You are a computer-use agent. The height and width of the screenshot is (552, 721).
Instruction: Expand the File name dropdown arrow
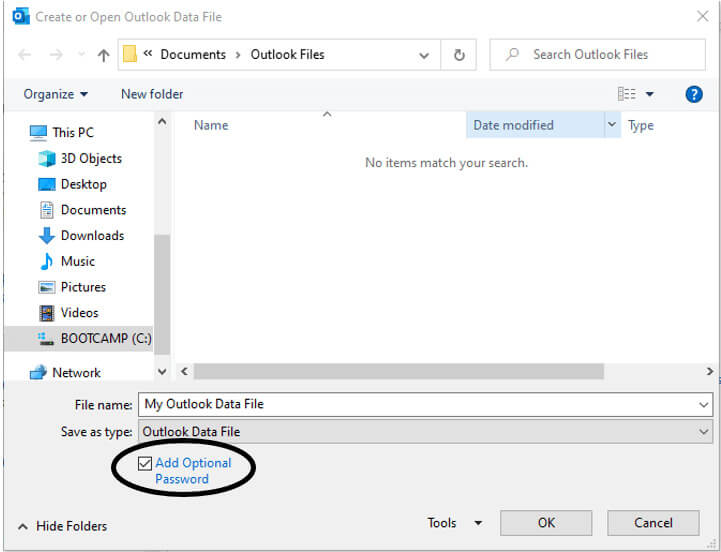(704, 405)
